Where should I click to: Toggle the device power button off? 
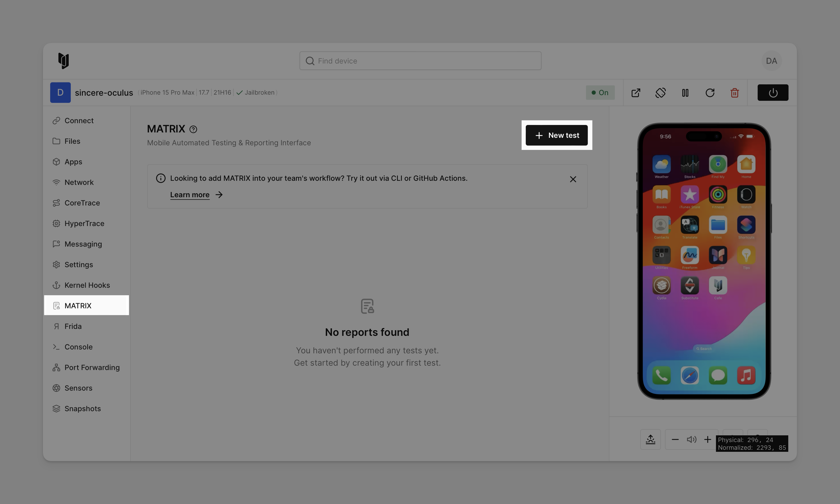(x=773, y=92)
